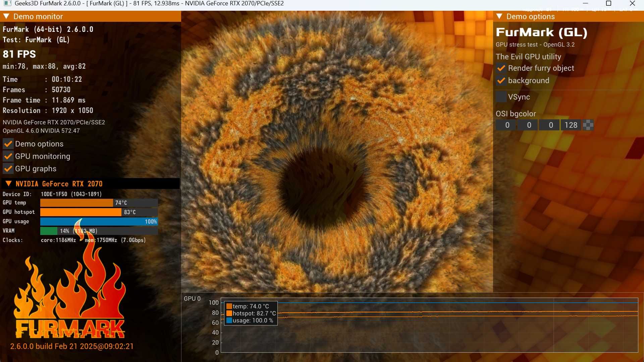
Task: Click the Frame time 11.869 ms value
Action: [x=68, y=100]
